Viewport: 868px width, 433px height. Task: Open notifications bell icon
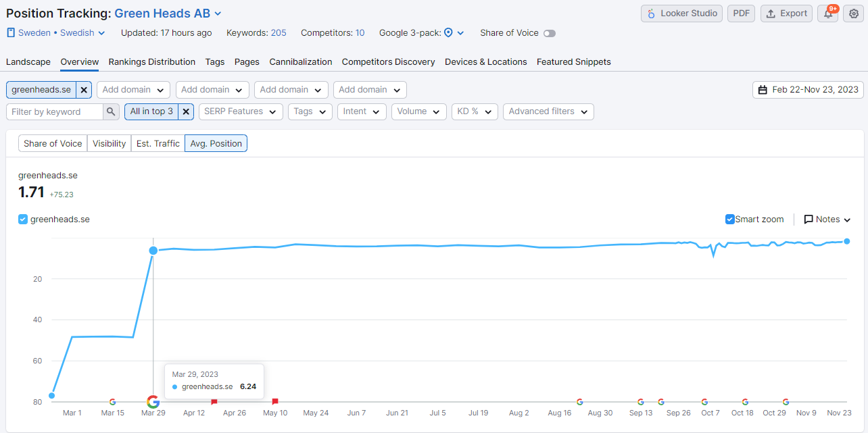click(x=827, y=14)
